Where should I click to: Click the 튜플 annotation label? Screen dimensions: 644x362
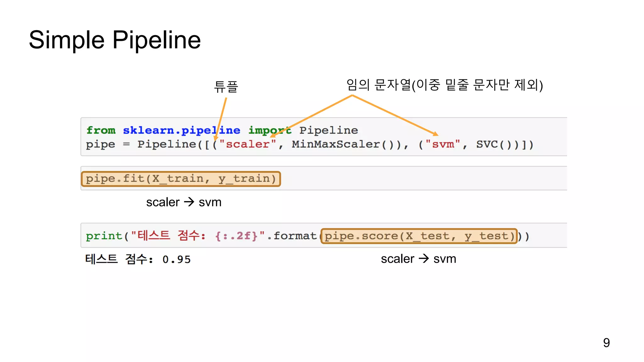[226, 87]
